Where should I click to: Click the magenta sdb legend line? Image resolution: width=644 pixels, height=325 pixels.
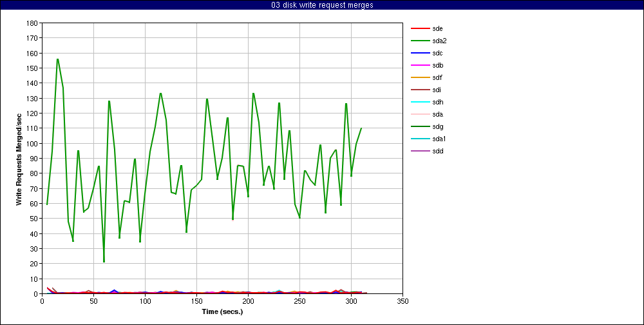click(420, 65)
